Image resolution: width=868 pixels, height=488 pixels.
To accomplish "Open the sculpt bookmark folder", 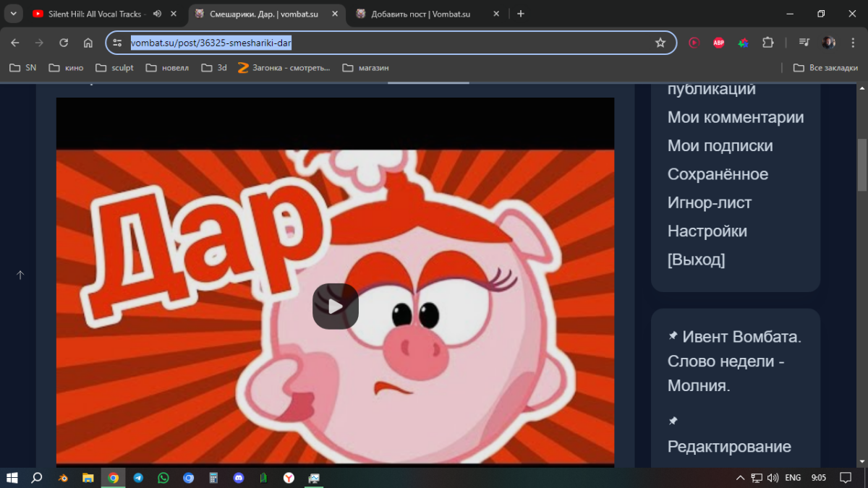I will tap(114, 68).
